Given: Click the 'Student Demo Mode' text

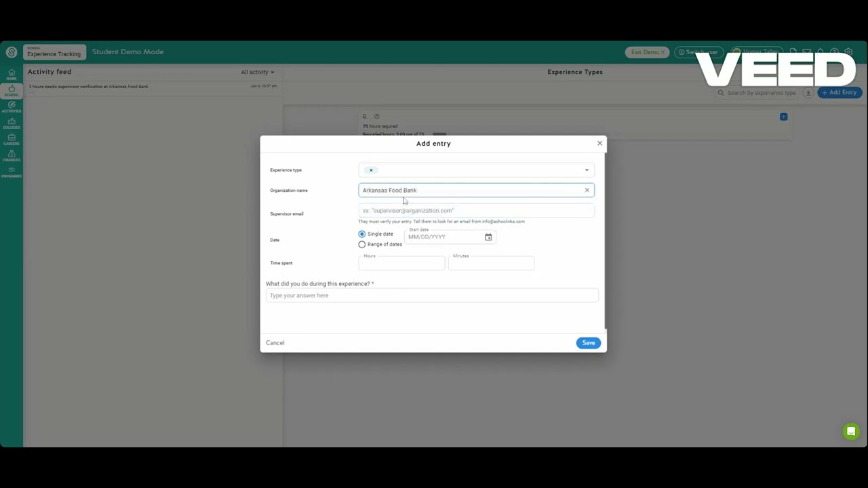Looking at the screenshot, I should point(127,52).
